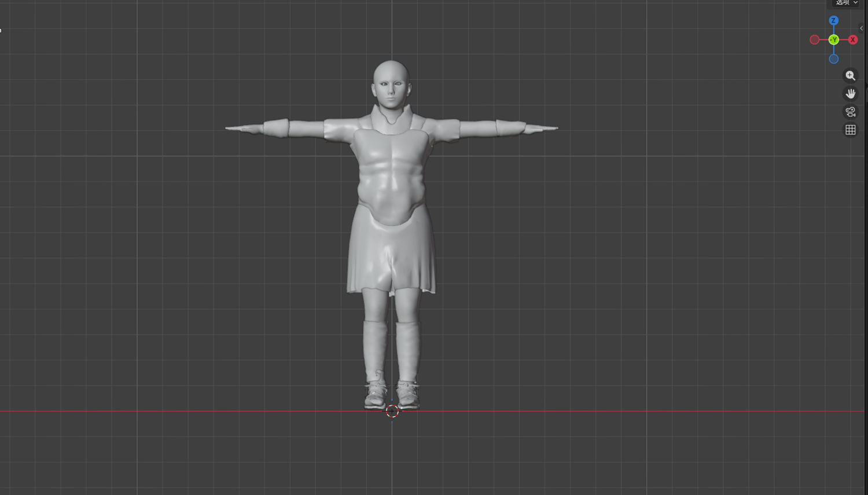Click the blue Z axis gizmo ball

(x=833, y=21)
